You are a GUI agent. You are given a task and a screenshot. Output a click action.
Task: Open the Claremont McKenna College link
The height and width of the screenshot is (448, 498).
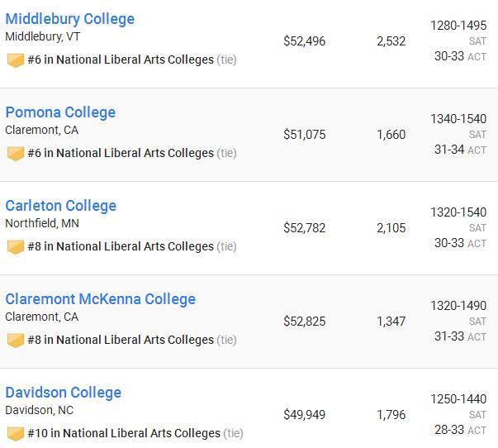point(101,299)
